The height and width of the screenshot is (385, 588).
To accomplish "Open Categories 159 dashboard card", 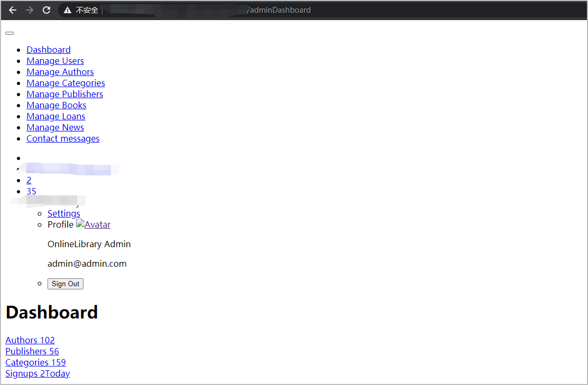I will [35, 362].
